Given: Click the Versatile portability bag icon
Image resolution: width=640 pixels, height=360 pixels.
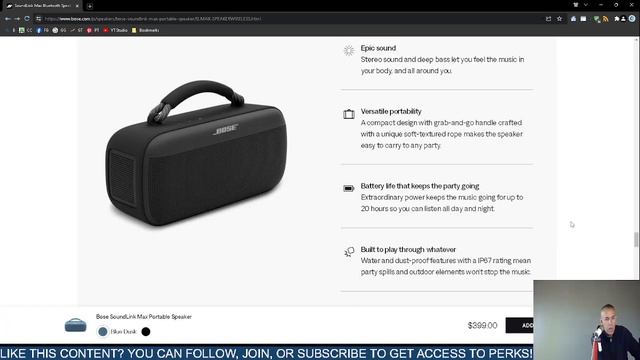Looking at the screenshot, I should click(349, 114).
